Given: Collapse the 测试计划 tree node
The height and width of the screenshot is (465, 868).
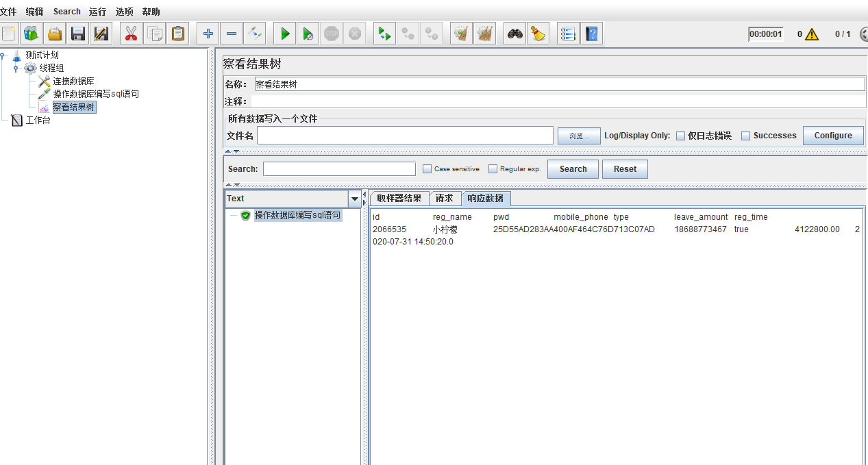Looking at the screenshot, I should pyautogui.click(x=3, y=55).
